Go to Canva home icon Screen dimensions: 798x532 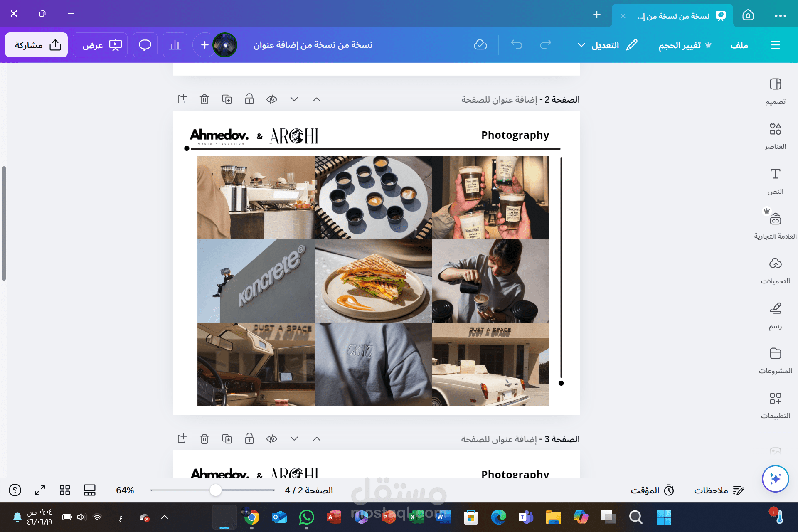point(748,15)
